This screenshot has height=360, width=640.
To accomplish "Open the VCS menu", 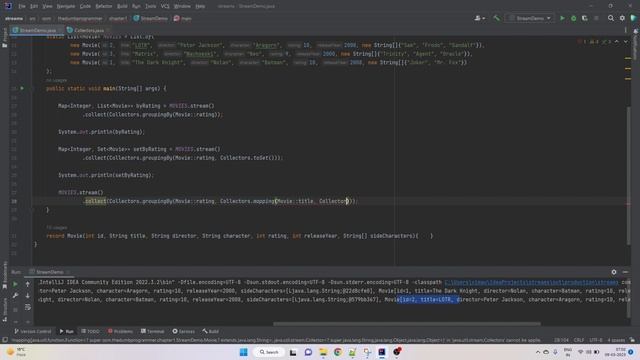I will [x=165, y=6].
